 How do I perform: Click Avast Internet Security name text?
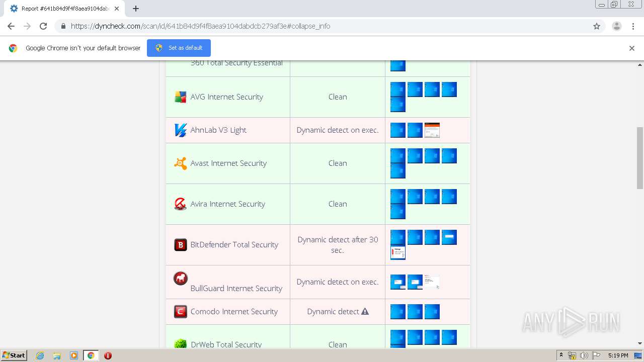point(228,163)
